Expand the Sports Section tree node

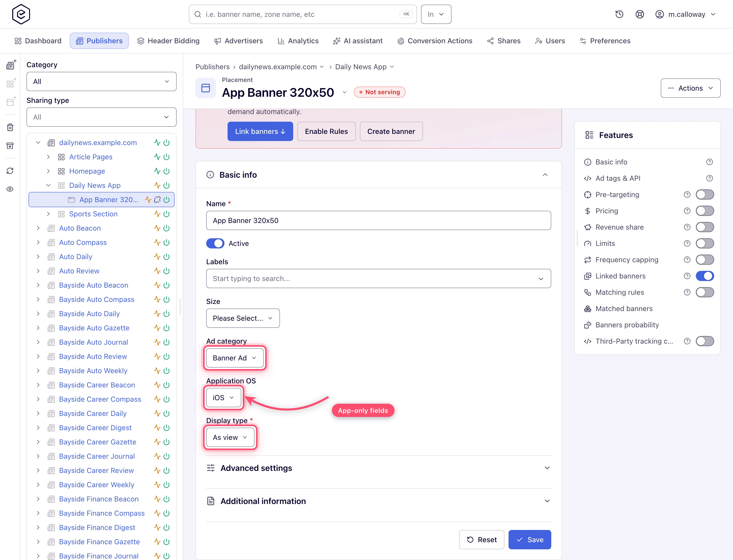(x=48, y=214)
